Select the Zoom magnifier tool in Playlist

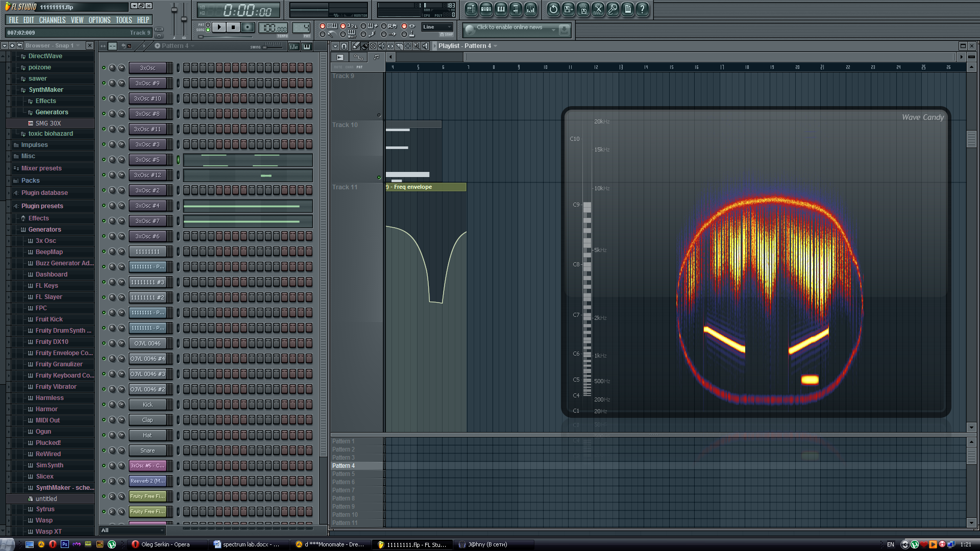(x=416, y=46)
